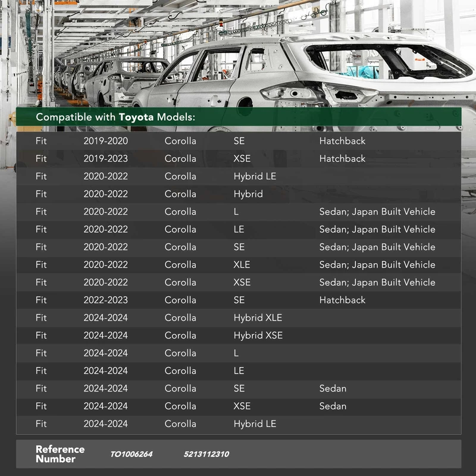Select 'Hatchback' in the 2019-2023 XSE row
The height and width of the screenshot is (476, 476).
tap(342, 158)
